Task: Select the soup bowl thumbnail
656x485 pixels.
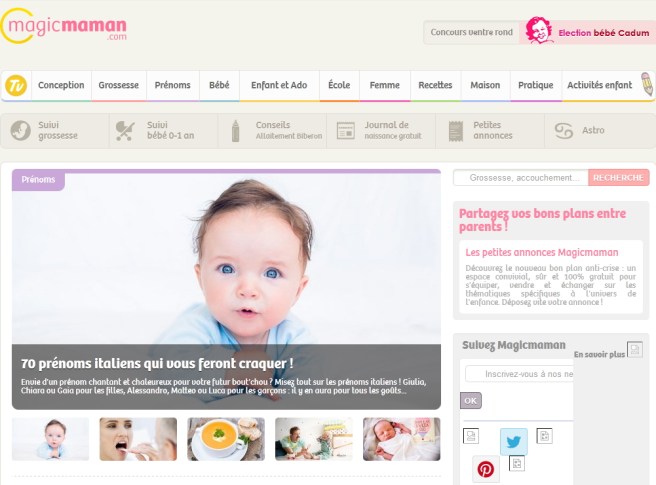Action: 226,439
